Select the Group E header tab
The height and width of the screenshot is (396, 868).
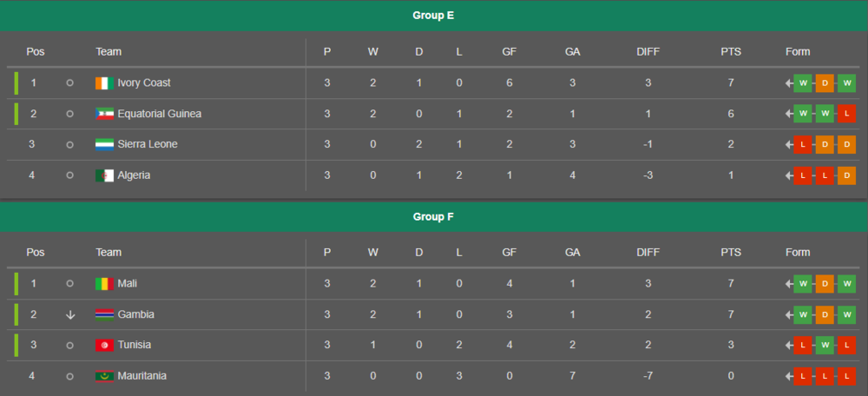pos(433,16)
